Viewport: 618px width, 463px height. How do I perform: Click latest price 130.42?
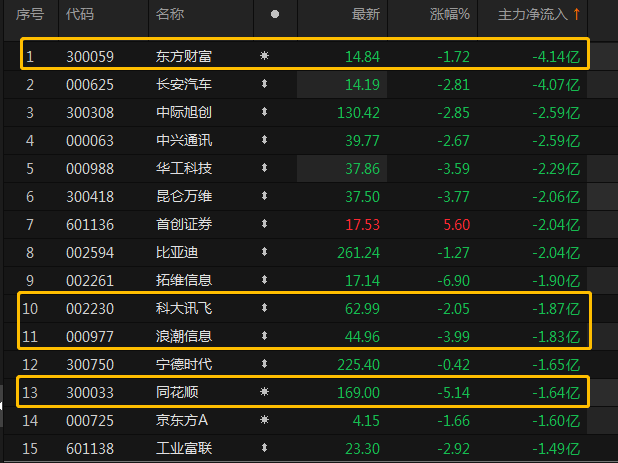pyautogui.click(x=358, y=113)
